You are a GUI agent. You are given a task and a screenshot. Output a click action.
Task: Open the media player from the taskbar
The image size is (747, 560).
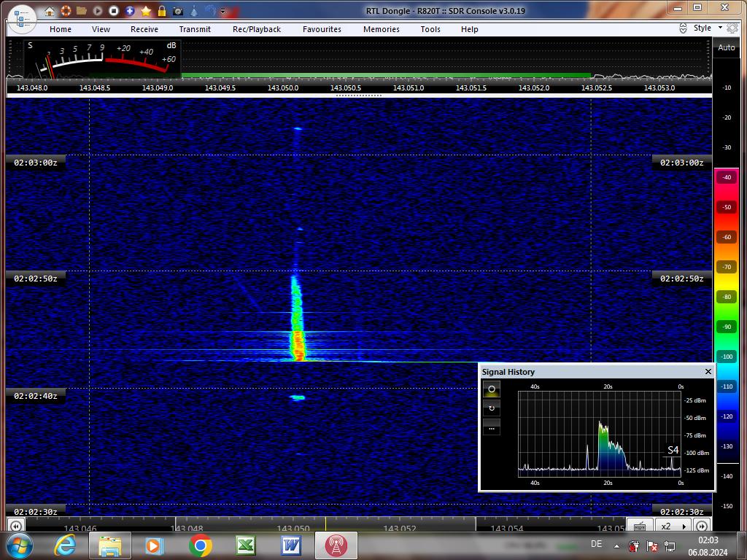coord(154,545)
